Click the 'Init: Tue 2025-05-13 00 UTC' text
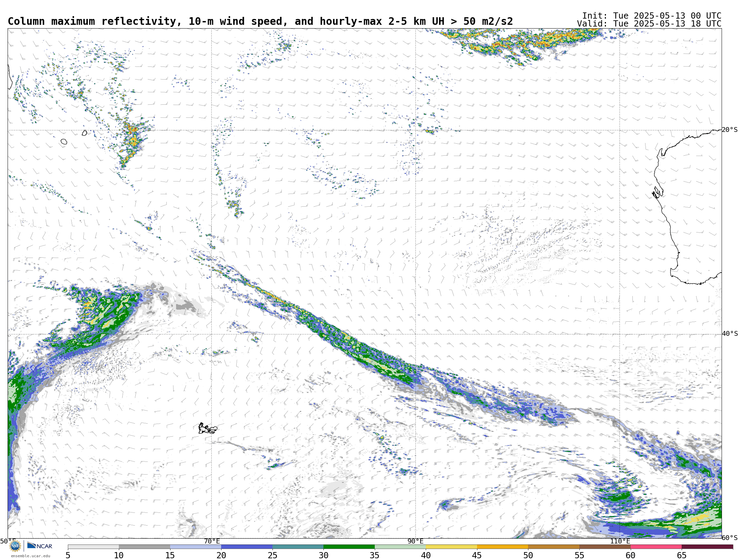Viewport: 744px width, 560px height. 652,16
